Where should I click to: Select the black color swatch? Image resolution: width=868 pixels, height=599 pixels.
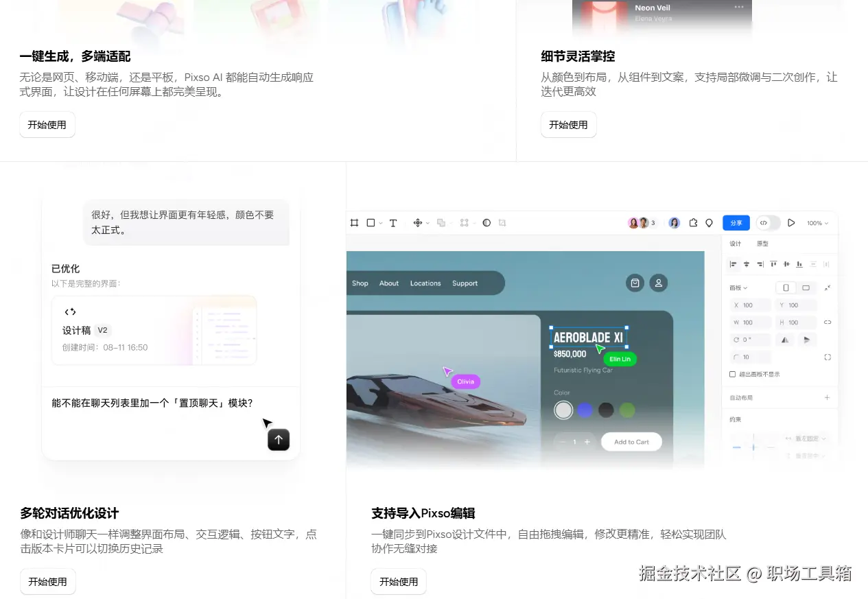pos(606,410)
